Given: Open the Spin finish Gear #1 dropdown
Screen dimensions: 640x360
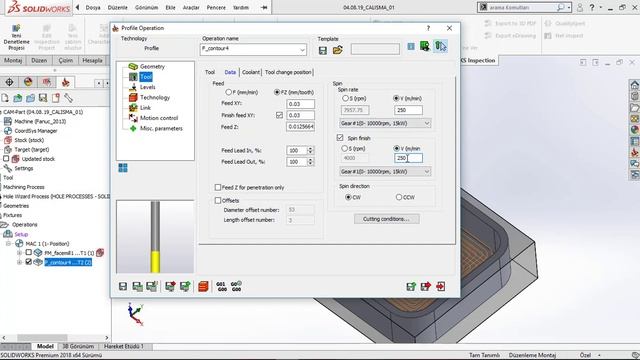Looking at the screenshot, I should (x=427, y=171).
